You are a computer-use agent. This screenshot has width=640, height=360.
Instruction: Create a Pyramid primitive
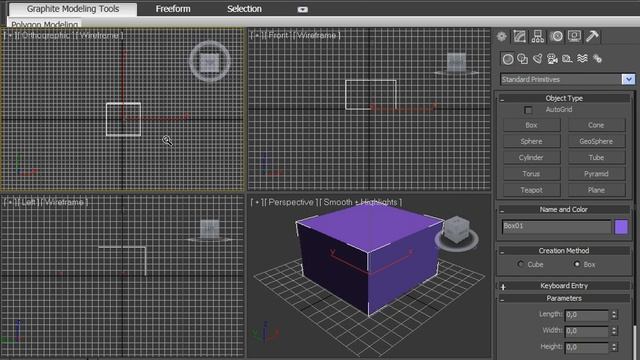tap(596, 174)
